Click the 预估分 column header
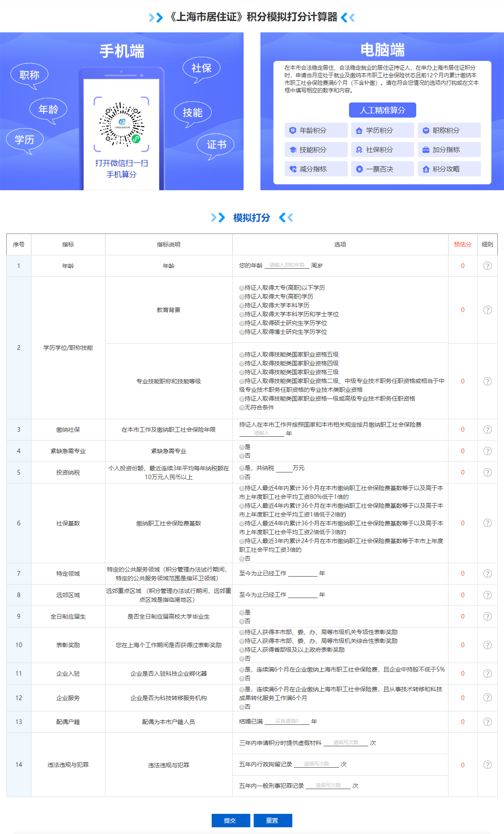504x834 pixels. (x=462, y=244)
